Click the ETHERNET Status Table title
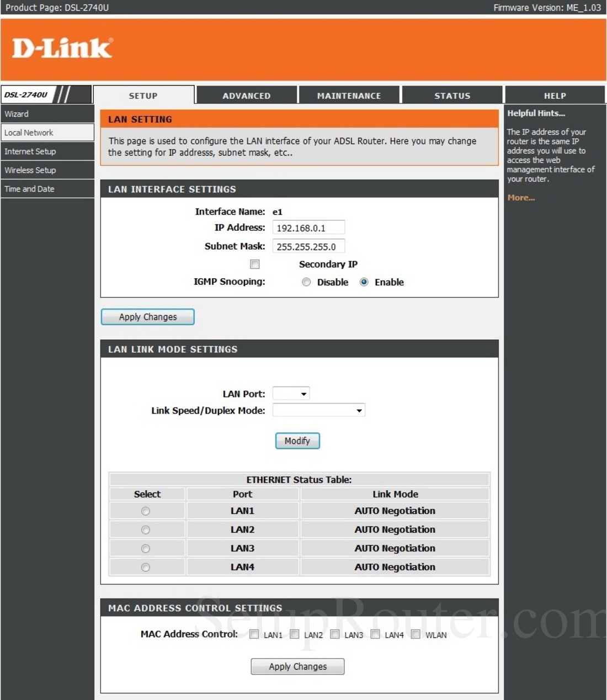Screen dimensions: 607x700 [x=299, y=480]
